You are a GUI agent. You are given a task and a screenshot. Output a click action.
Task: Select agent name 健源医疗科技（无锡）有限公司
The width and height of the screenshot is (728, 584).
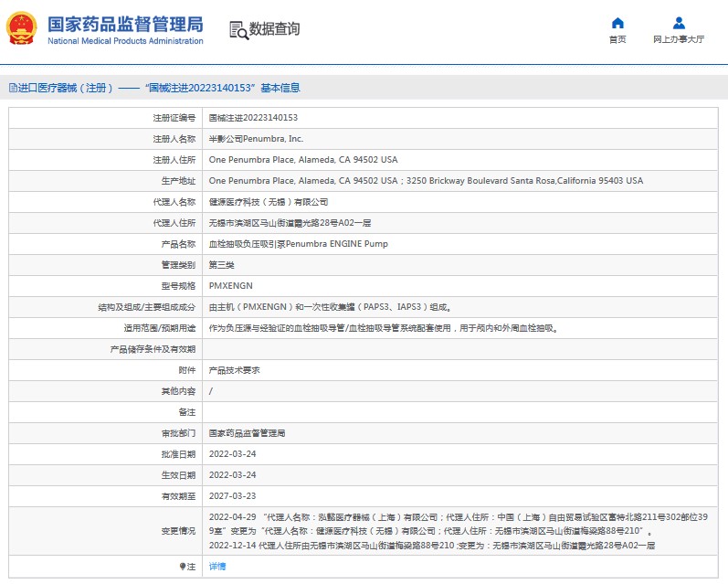pos(269,202)
